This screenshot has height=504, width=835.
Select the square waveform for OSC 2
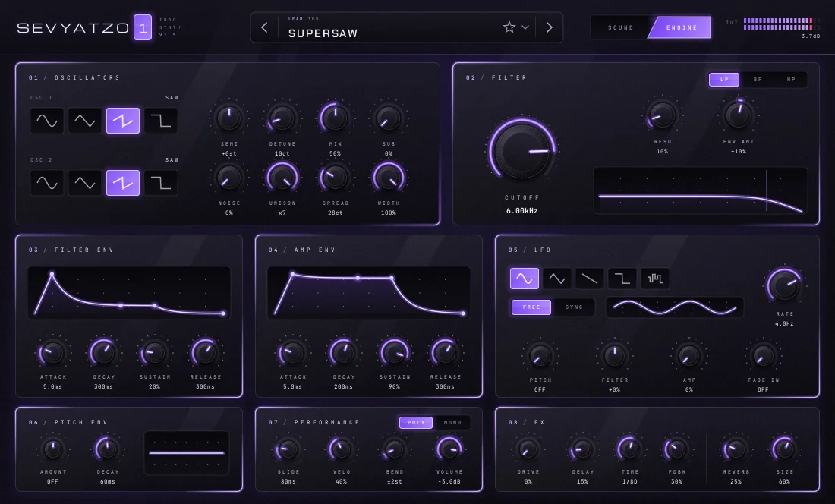(161, 183)
